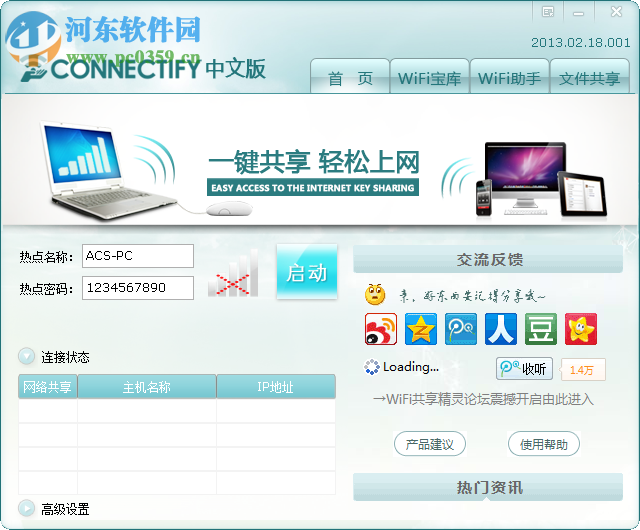The height and width of the screenshot is (530, 640).
Task: Open the 使用帮助 button
Action: pyautogui.click(x=544, y=444)
